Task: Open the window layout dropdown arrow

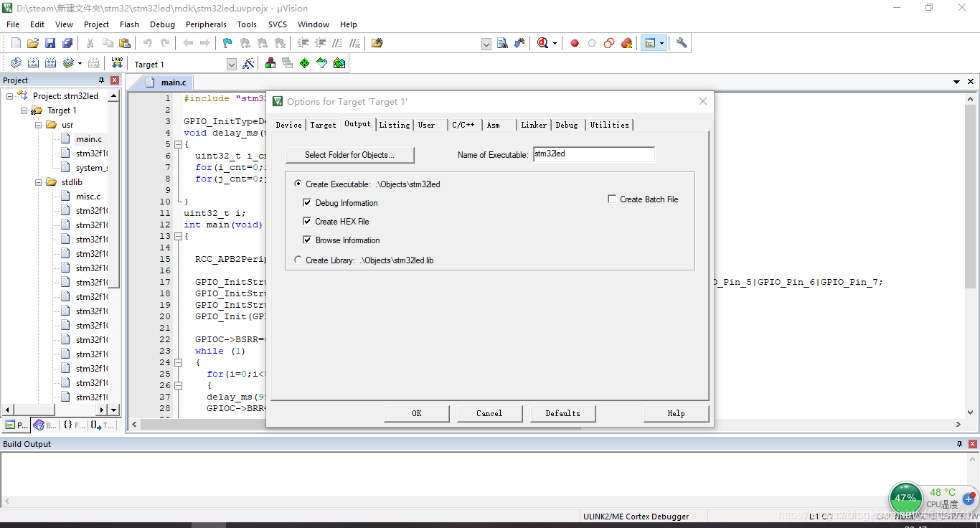Action: coord(661,43)
